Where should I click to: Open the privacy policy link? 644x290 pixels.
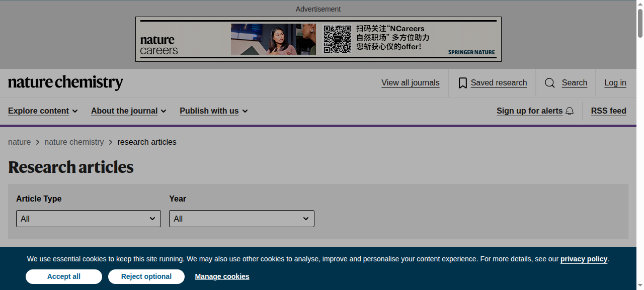pyautogui.click(x=584, y=259)
